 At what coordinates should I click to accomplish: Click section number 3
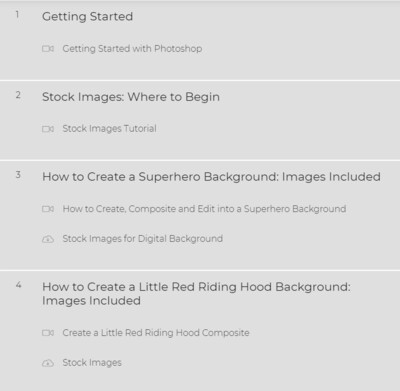click(18, 175)
